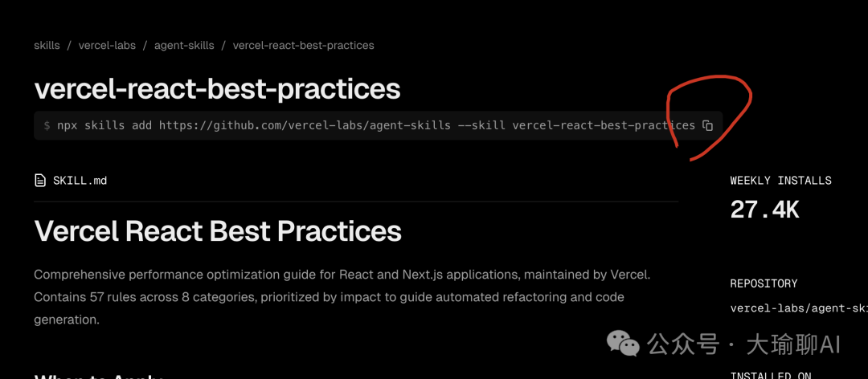Click the large page title 'vercel-react-best-practices'
868x379 pixels.
click(217, 88)
